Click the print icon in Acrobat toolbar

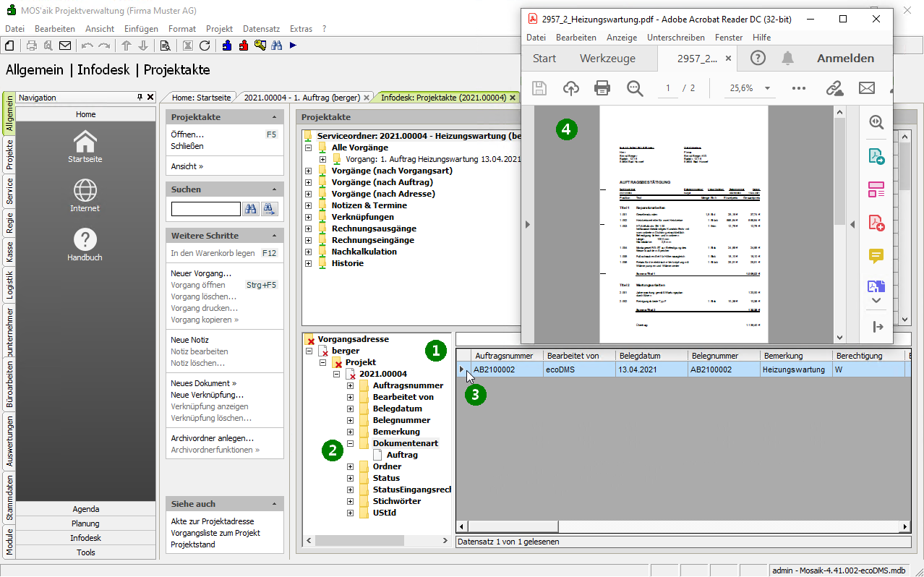coord(602,88)
